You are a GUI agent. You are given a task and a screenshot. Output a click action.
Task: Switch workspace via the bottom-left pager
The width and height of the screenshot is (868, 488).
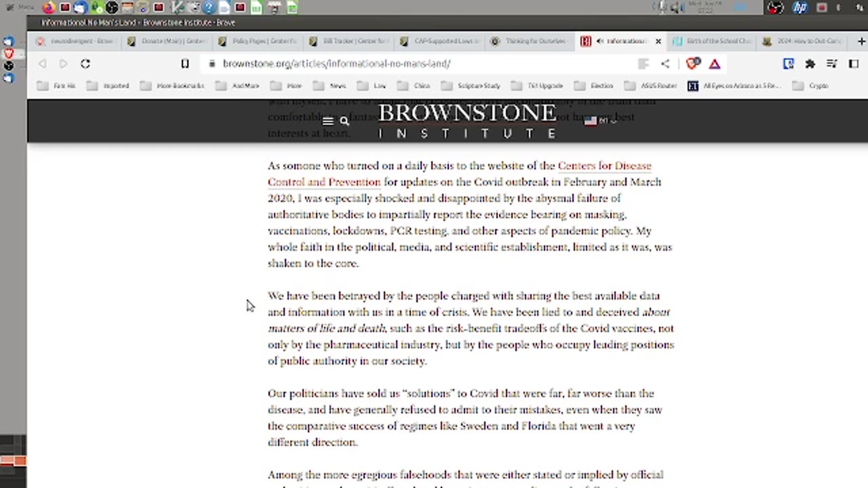click(13, 462)
